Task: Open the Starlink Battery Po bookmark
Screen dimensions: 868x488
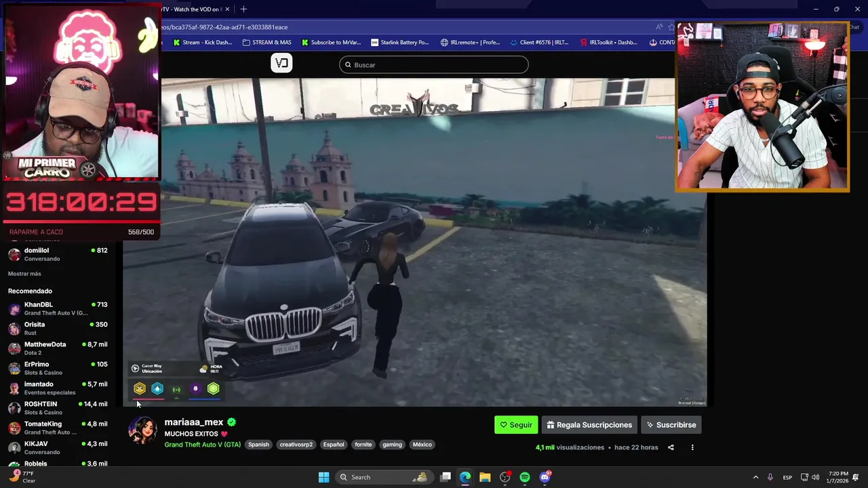Action: [x=400, y=42]
